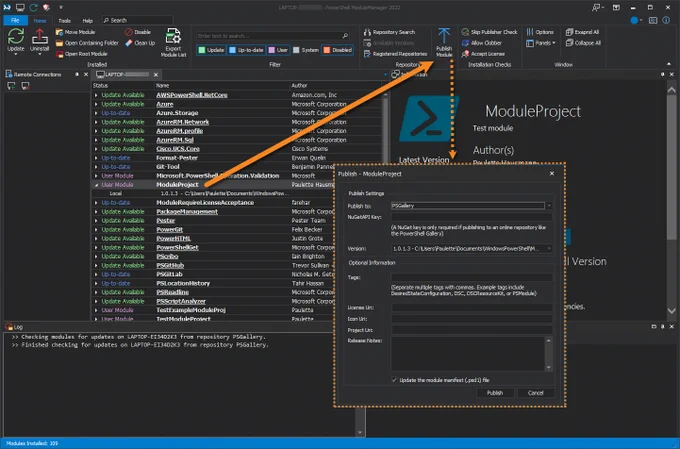Click the Publish button in dialog
The height and width of the screenshot is (449, 680).
click(x=495, y=393)
